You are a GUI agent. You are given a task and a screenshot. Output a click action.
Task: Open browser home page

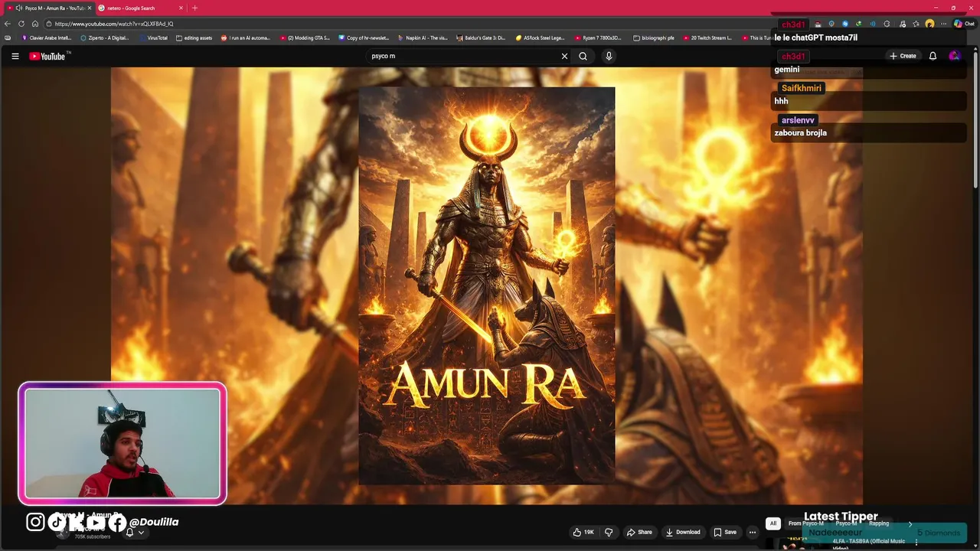(35, 24)
